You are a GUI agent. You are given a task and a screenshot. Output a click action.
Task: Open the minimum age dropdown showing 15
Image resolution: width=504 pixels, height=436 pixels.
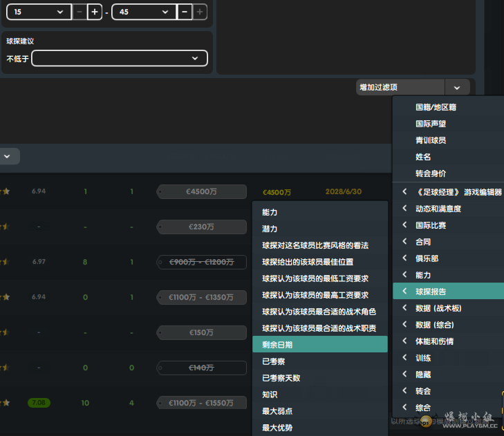(39, 12)
